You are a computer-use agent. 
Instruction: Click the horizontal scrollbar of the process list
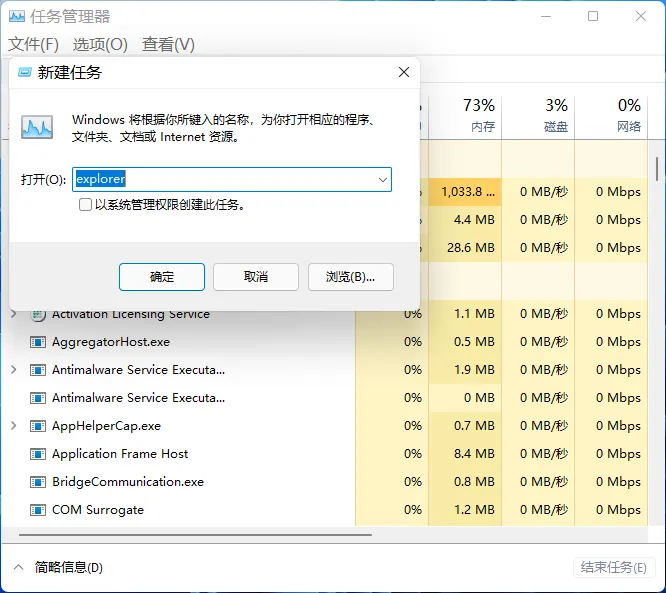[195, 535]
